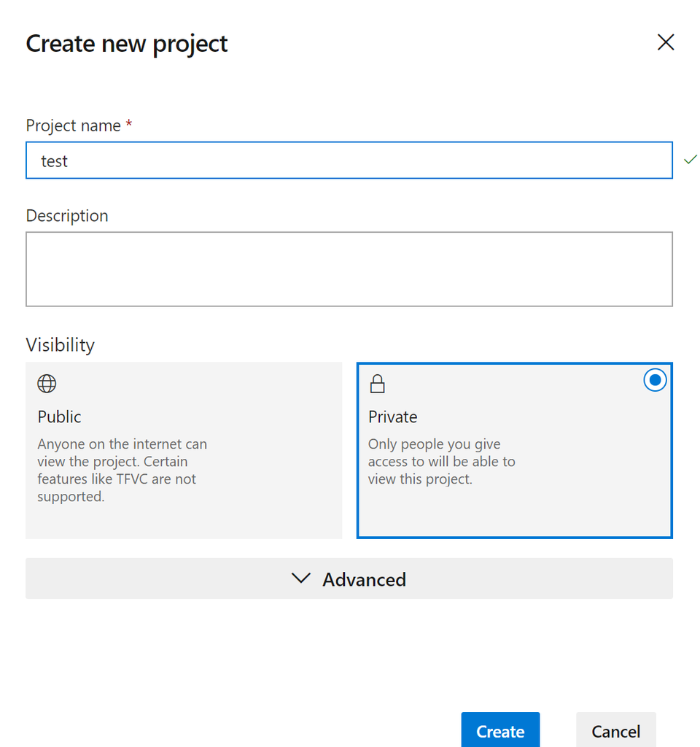Click the Public visibility description text

click(x=122, y=470)
